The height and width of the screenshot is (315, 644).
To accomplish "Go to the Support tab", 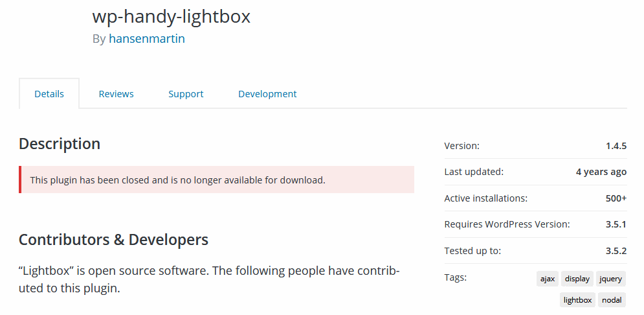I will [186, 94].
